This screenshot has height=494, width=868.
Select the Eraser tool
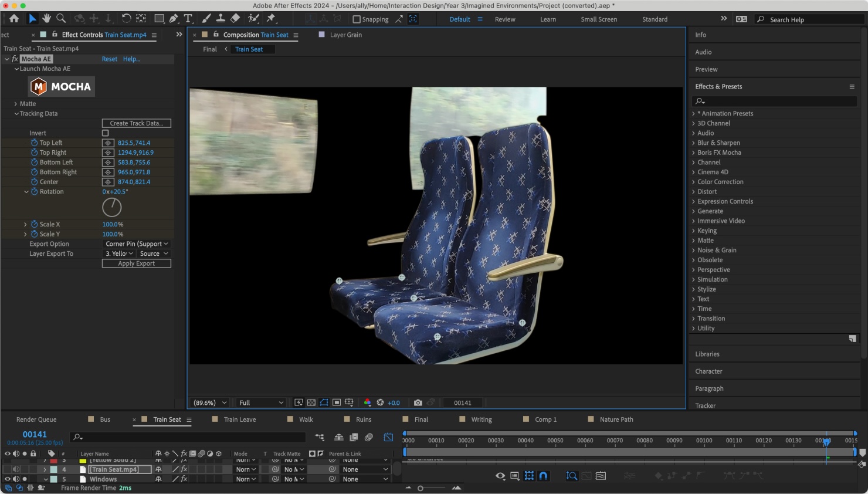pos(235,19)
